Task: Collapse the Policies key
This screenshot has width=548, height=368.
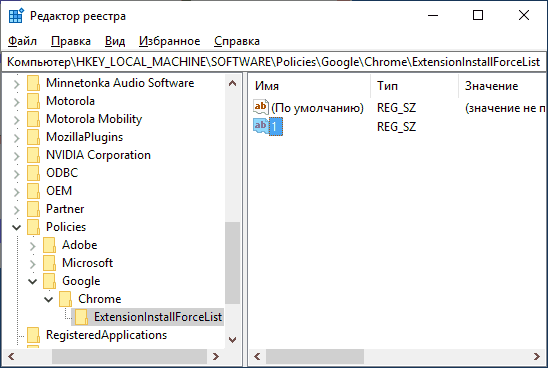Action: [16, 228]
